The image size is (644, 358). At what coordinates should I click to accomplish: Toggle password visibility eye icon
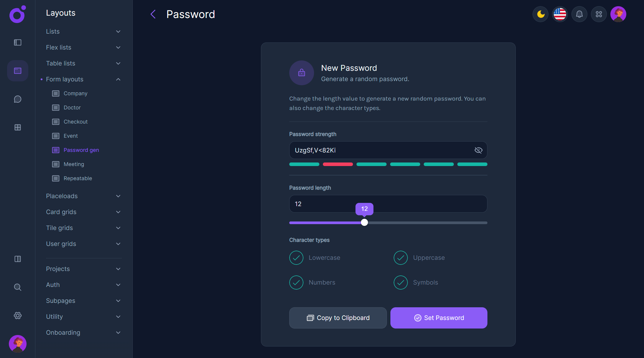[x=478, y=150]
